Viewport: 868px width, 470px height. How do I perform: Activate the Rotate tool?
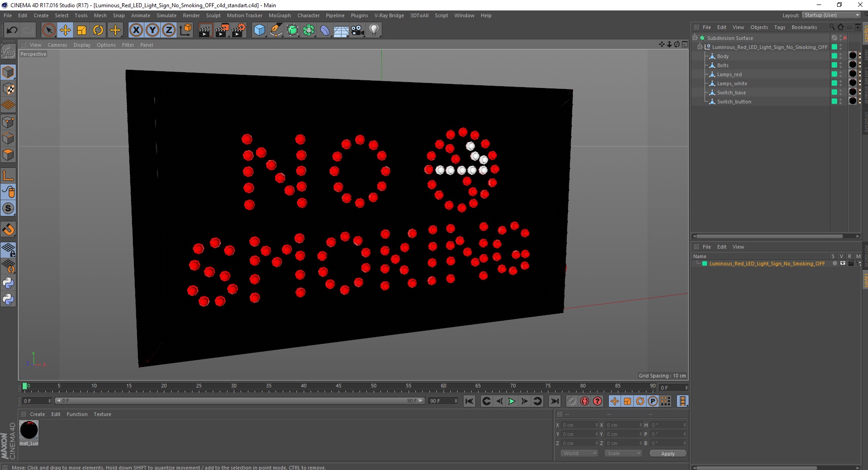coord(98,30)
